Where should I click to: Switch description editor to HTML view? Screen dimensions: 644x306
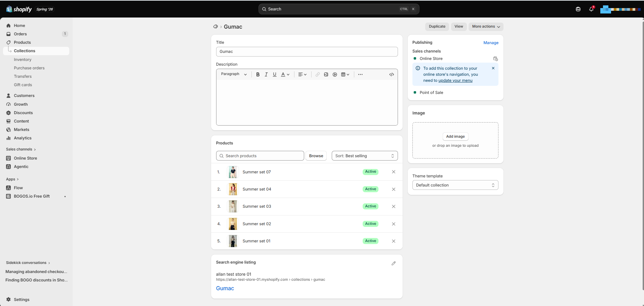click(x=392, y=74)
